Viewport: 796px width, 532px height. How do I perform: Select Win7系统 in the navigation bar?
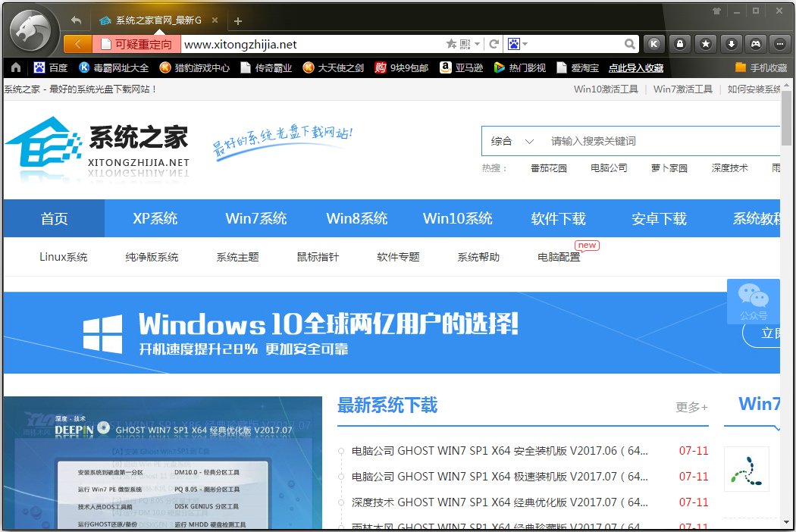click(256, 219)
